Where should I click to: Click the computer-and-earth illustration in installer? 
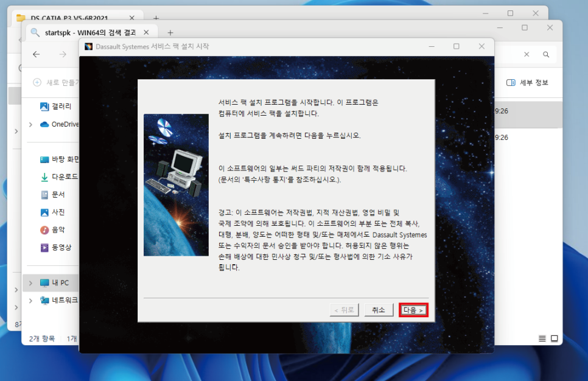[x=176, y=185]
